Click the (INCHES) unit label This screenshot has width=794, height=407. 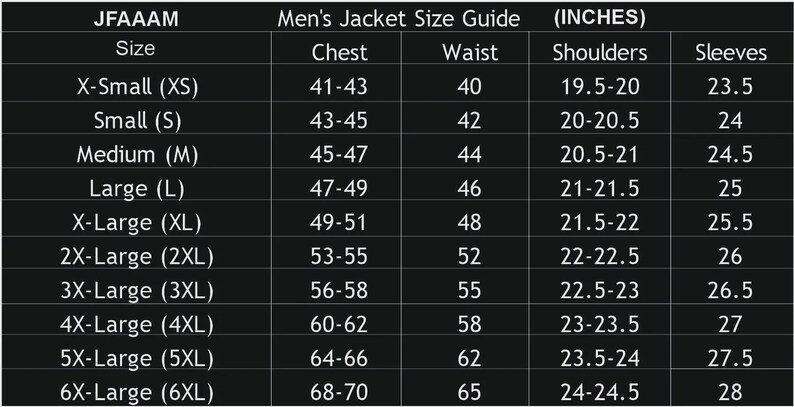coord(600,18)
